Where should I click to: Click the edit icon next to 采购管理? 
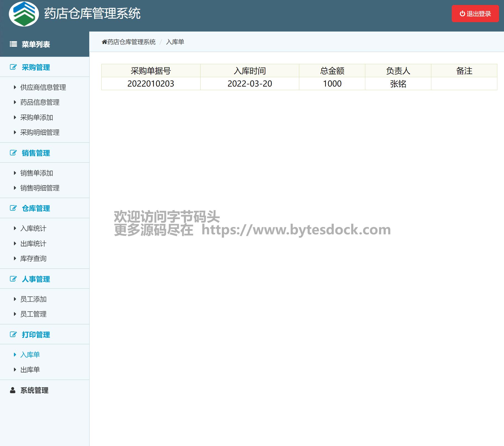[x=13, y=67]
